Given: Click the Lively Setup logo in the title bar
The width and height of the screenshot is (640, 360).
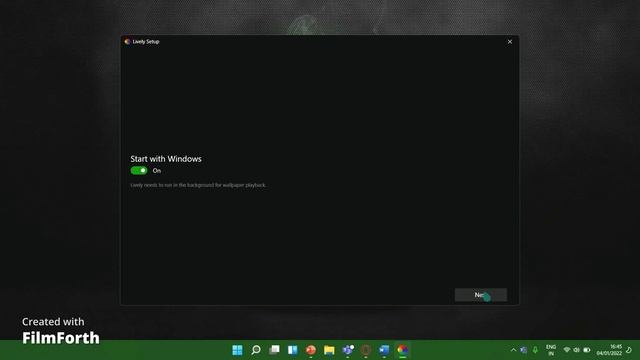Looking at the screenshot, I should (x=127, y=42).
